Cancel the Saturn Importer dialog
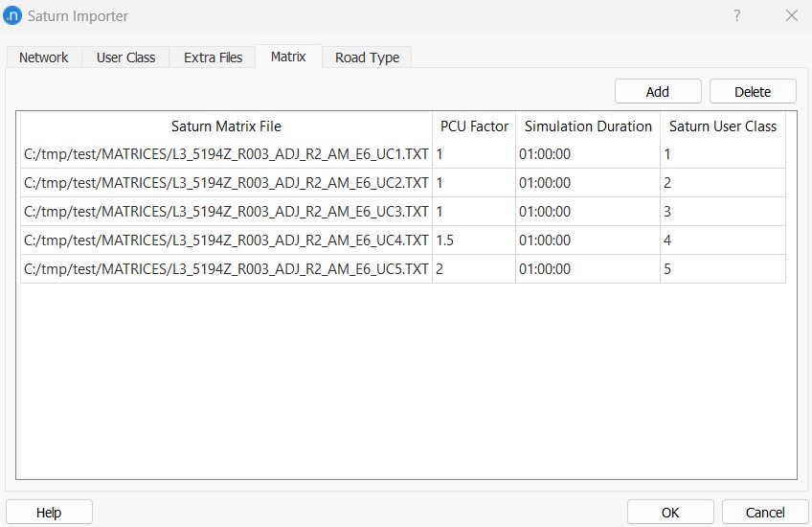 pos(765,513)
